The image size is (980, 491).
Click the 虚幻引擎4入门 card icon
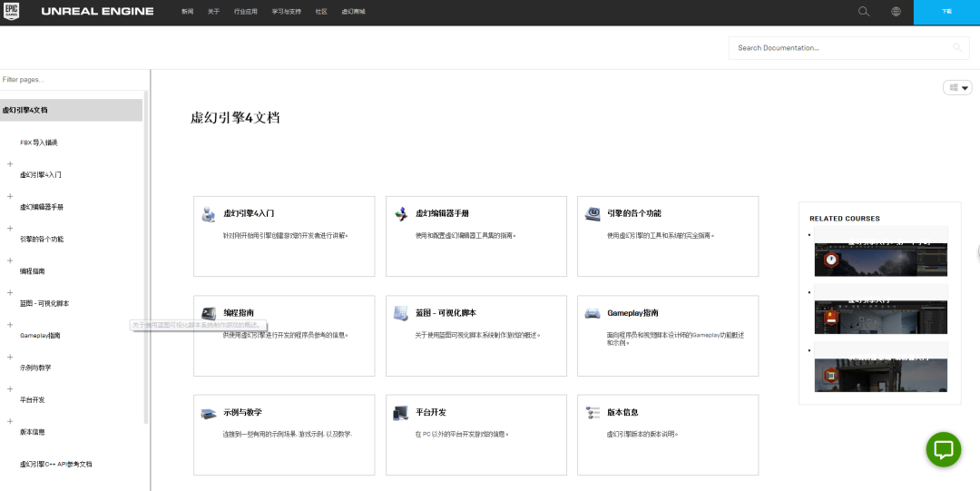point(209,213)
